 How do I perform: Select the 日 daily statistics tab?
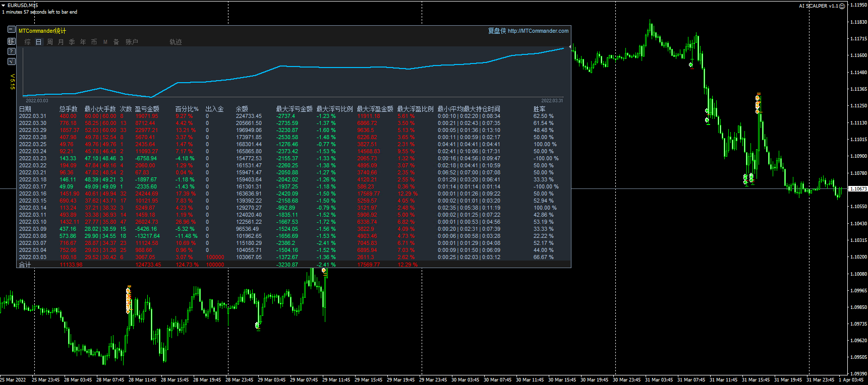(39, 42)
